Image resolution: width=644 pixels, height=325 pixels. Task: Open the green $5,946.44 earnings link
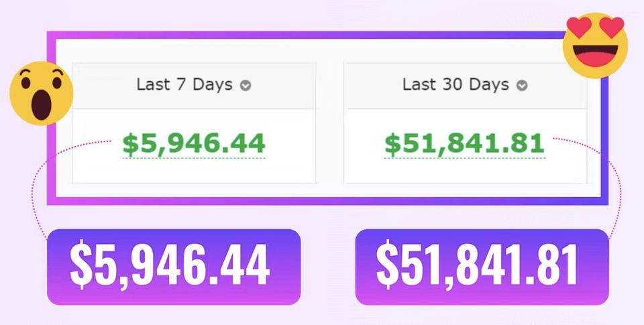point(194,145)
